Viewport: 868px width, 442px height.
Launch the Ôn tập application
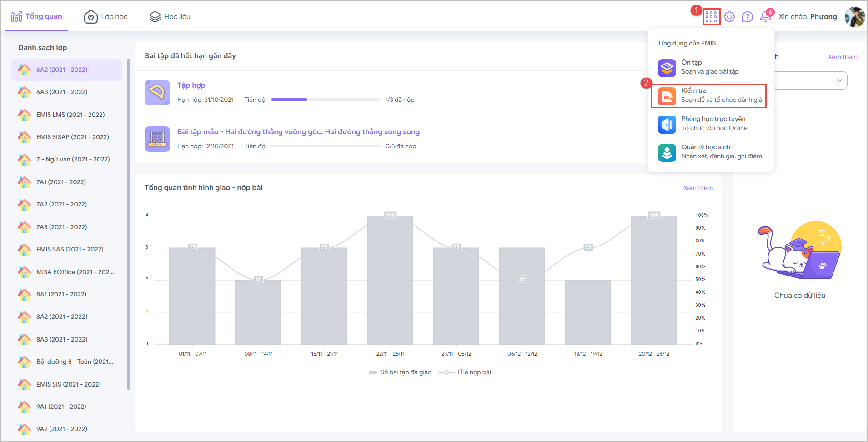click(710, 67)
